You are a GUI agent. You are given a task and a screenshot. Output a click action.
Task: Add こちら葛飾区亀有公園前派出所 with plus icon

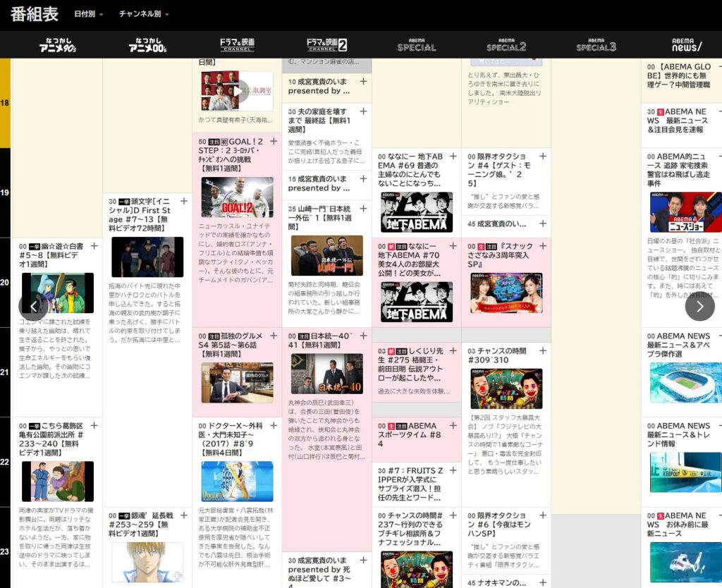tap(94, 426)
